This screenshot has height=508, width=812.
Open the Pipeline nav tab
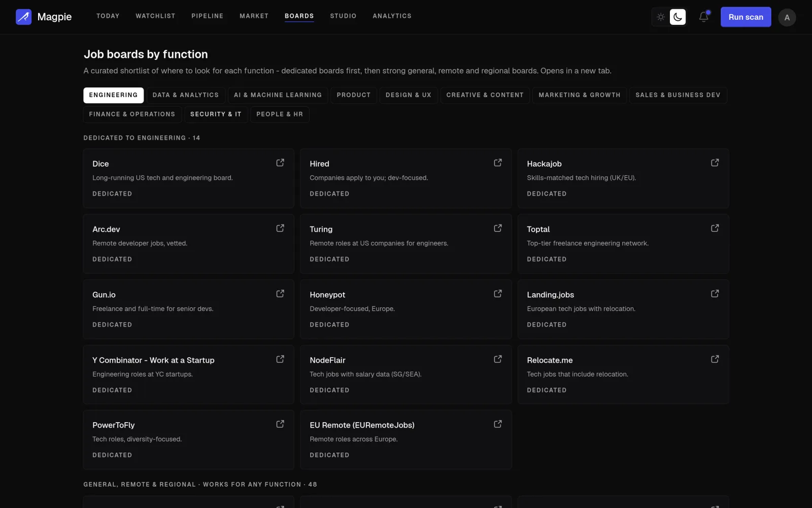pos(208,16)
